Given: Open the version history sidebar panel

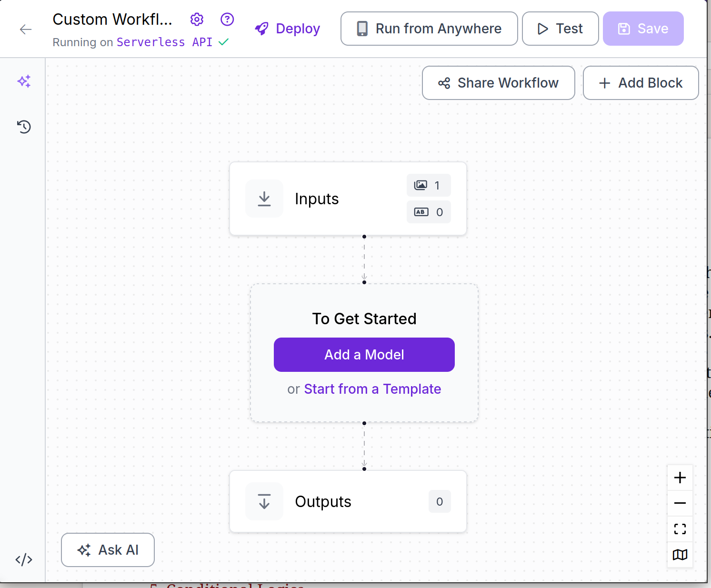Looking at the screenshot, I should [x=23, y=127].
